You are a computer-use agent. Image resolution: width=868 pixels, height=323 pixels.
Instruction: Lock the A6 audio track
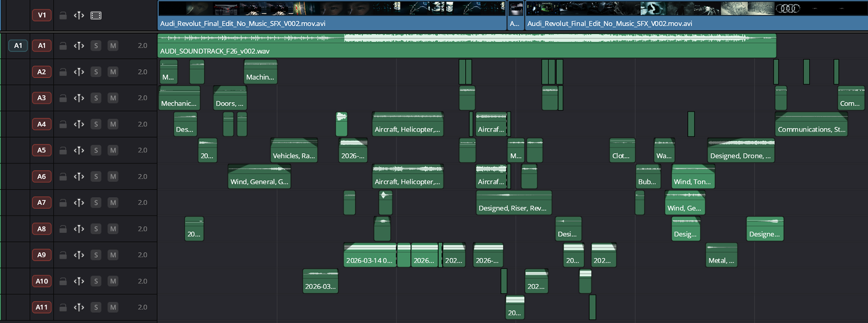pos(63,177)
